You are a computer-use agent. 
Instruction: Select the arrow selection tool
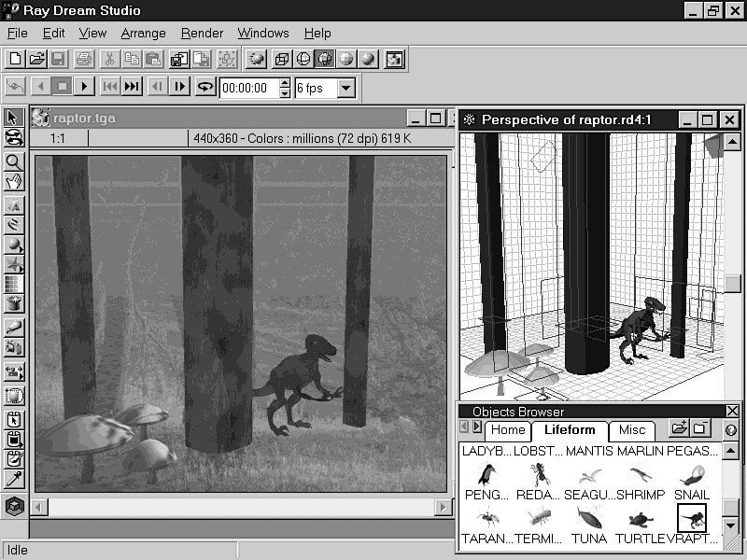[x=13, y=118]
